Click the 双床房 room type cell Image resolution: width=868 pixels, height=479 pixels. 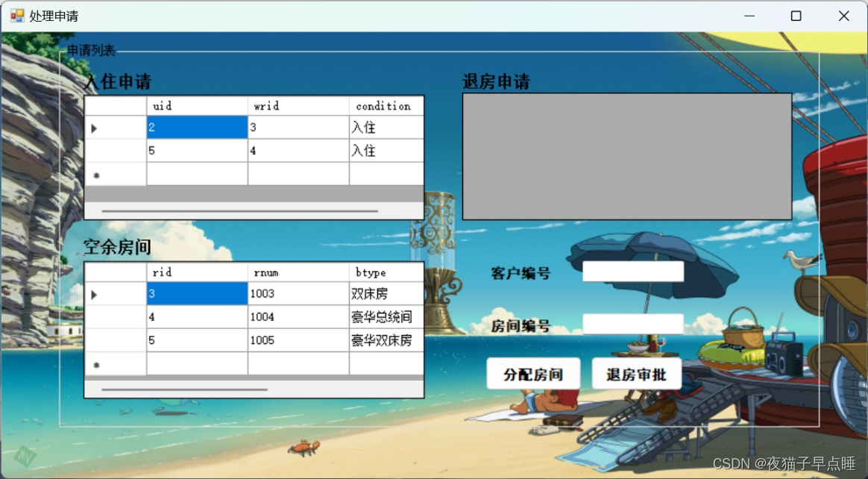pyautogui.click(x=386, y=293)
